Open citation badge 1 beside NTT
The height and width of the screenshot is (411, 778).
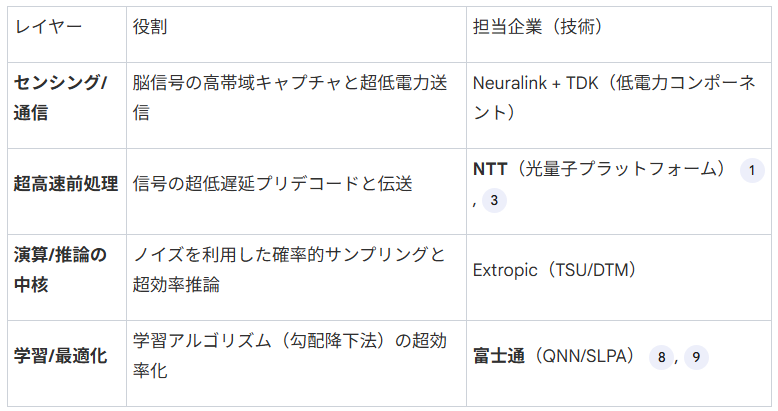pyautogui.click(x=751, y=170)
